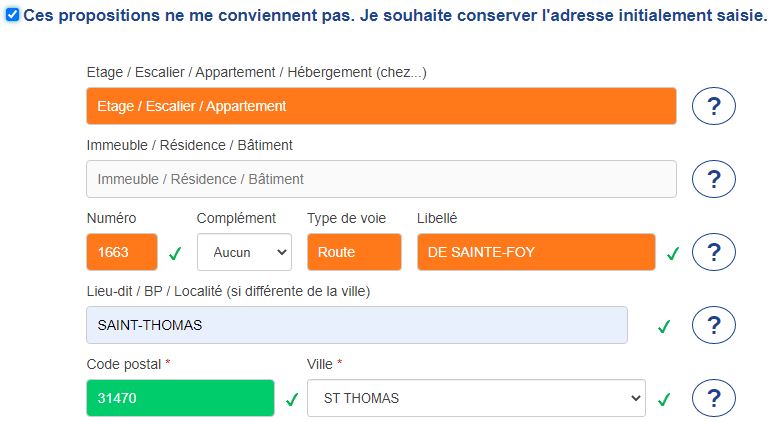Uncheck the keep initial address checkbox
Image resolution: width=771 pixels, height=422 pixels.
[12, 15]
